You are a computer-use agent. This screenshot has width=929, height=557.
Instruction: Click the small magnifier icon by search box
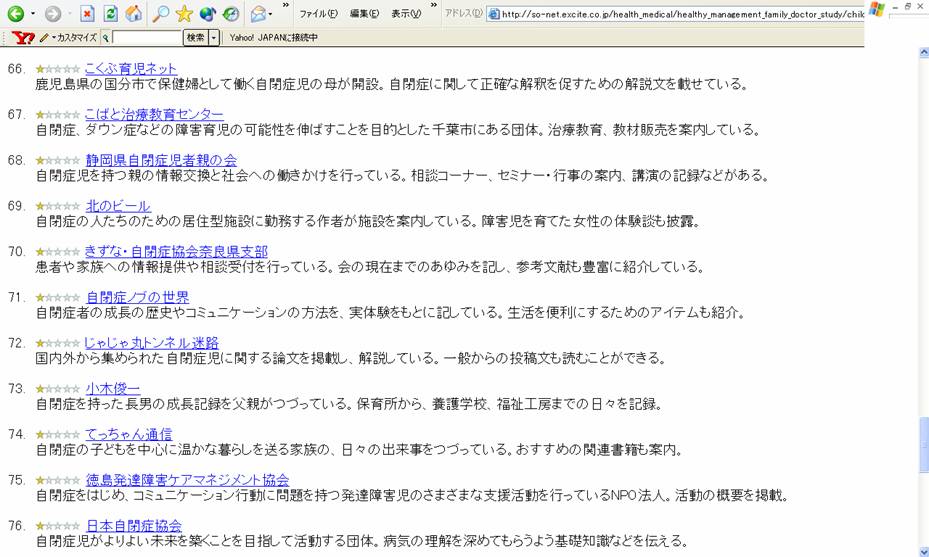[105, 38]
